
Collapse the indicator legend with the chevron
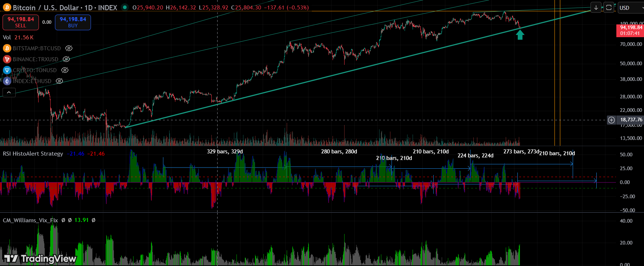click(9, 93)
